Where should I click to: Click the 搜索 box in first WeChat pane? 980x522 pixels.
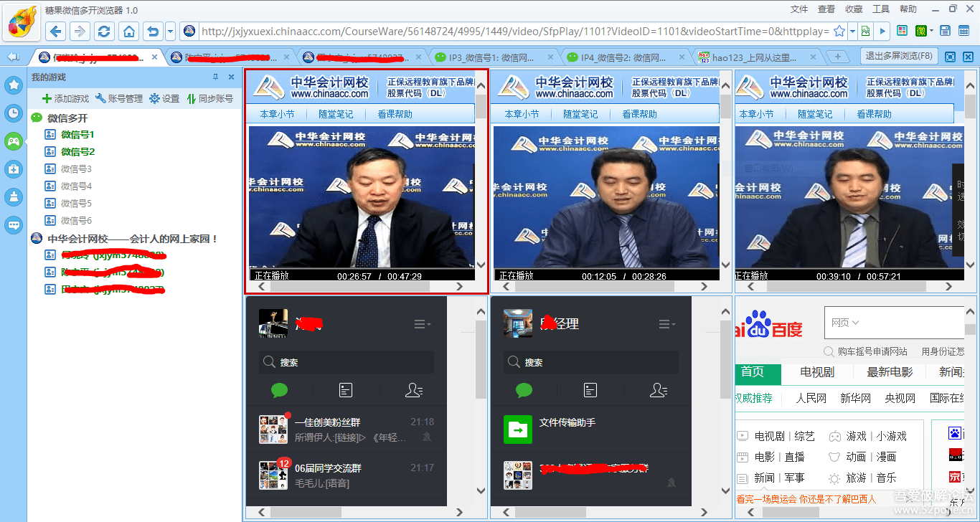point(347,362)
